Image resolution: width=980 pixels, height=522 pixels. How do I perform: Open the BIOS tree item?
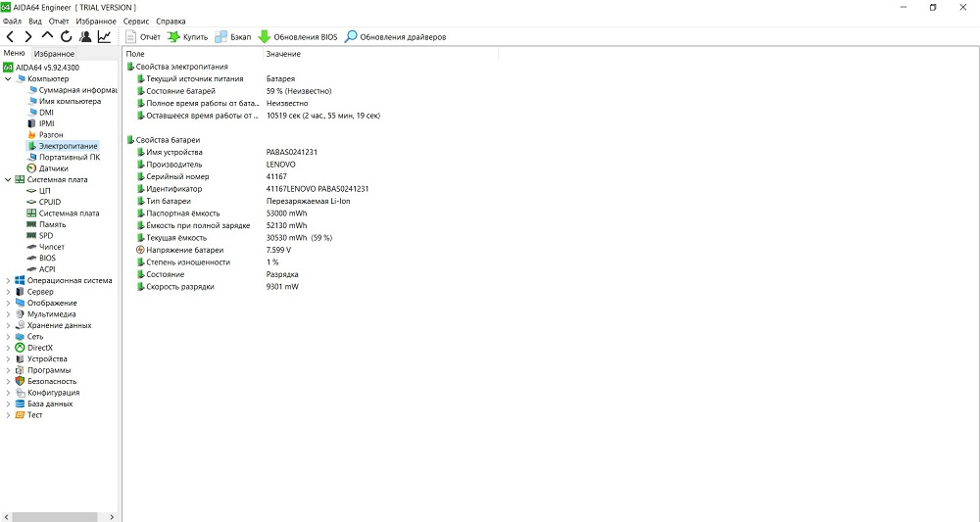pyautogui.click(x=41, y=258)
